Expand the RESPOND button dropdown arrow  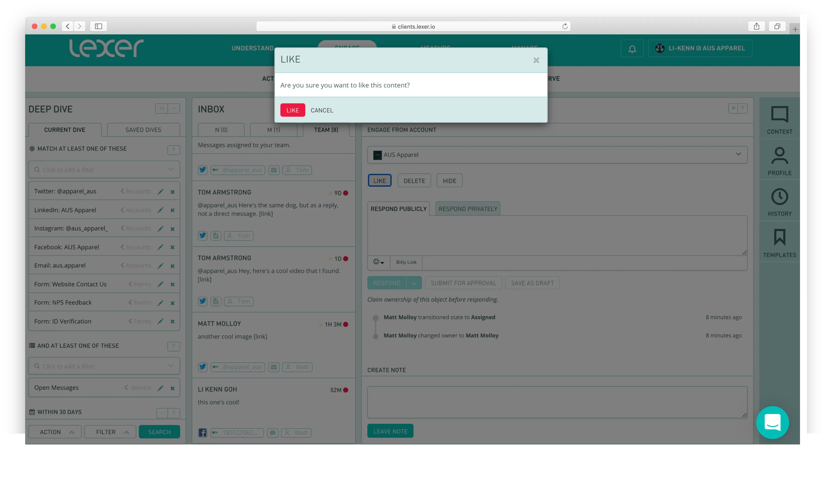tap(414, 283)
